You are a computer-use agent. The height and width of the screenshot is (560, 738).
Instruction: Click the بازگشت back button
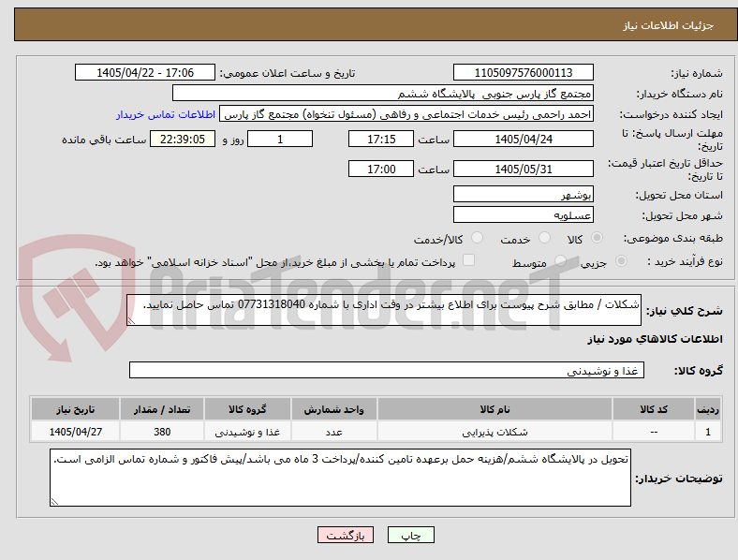pyautogui.click(x=346, y=535)
